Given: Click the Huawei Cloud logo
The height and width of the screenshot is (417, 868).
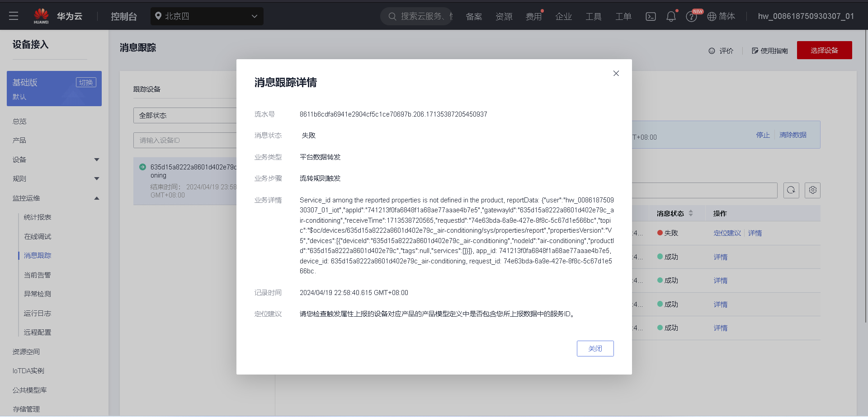Looking at the screenshot, I should (42, 15).
